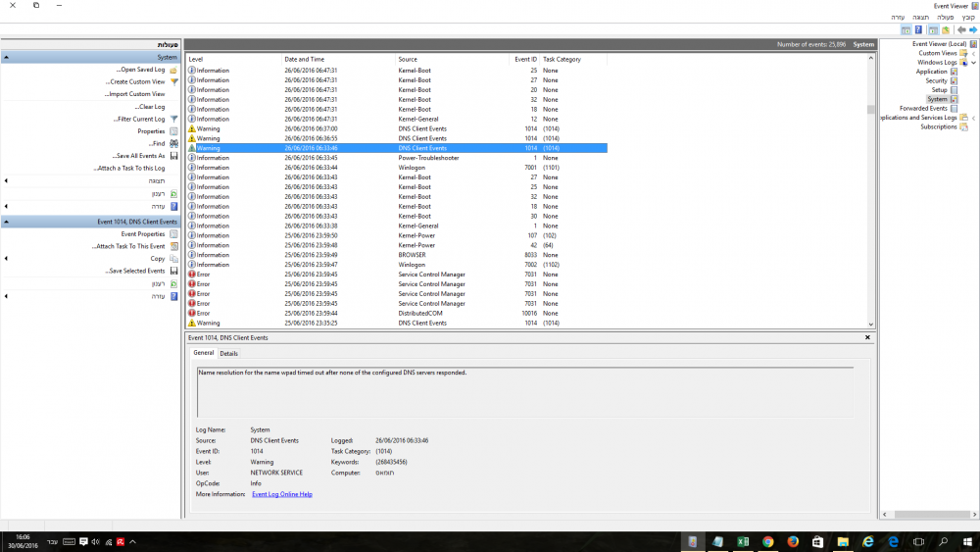980x552 pixels.
Task: Open the פעולה (Action) menu
Action: click(x=945, y=18)
